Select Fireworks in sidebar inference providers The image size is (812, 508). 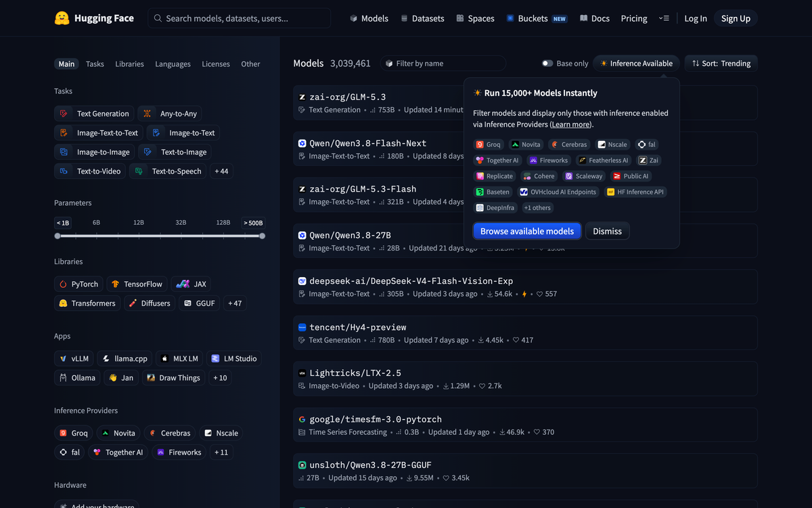179,452
